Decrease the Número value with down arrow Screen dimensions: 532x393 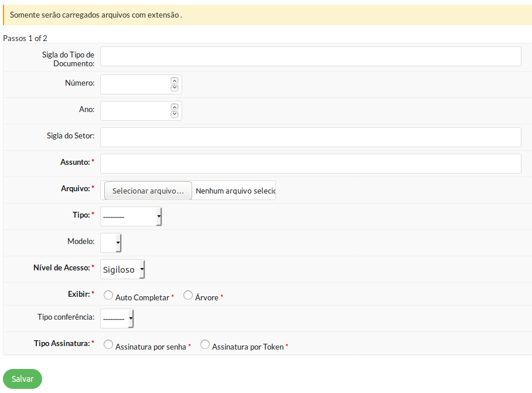click(175, 88)
